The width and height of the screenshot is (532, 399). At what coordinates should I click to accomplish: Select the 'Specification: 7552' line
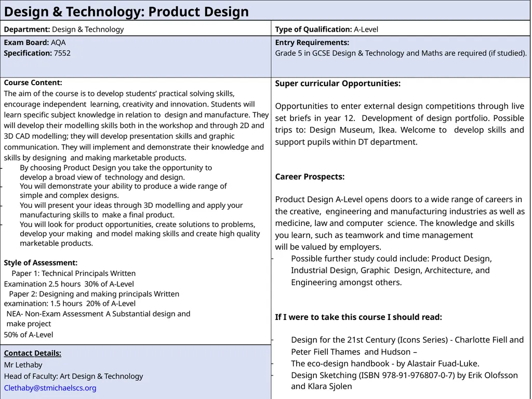(x=37, y=53)
